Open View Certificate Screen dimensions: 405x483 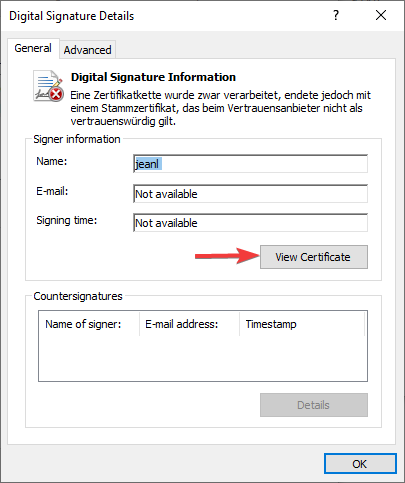coord(314,257)
